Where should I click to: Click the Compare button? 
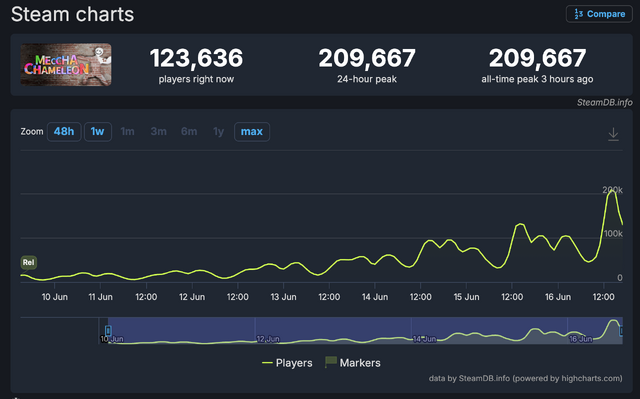(599, 14)
